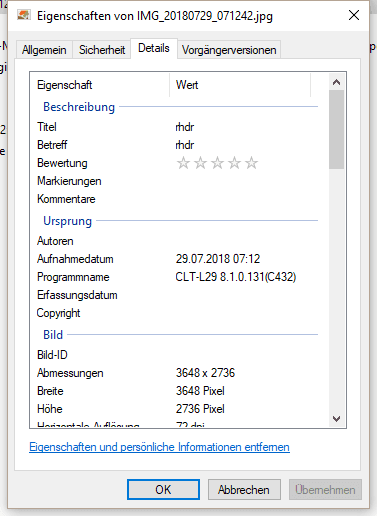Click the Übernehmen button
Viewport: 377px width, 516px height.
(x=325, y=490)
